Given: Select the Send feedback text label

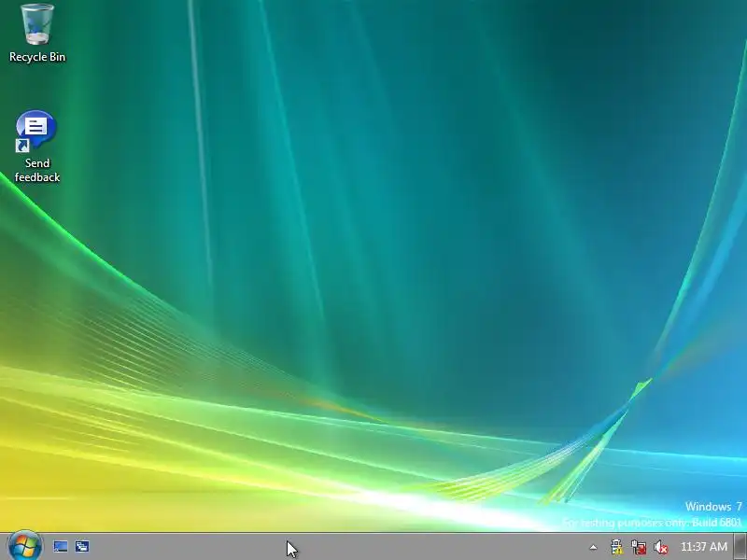Looking at the screenshot, I should [x=37, y=170].
